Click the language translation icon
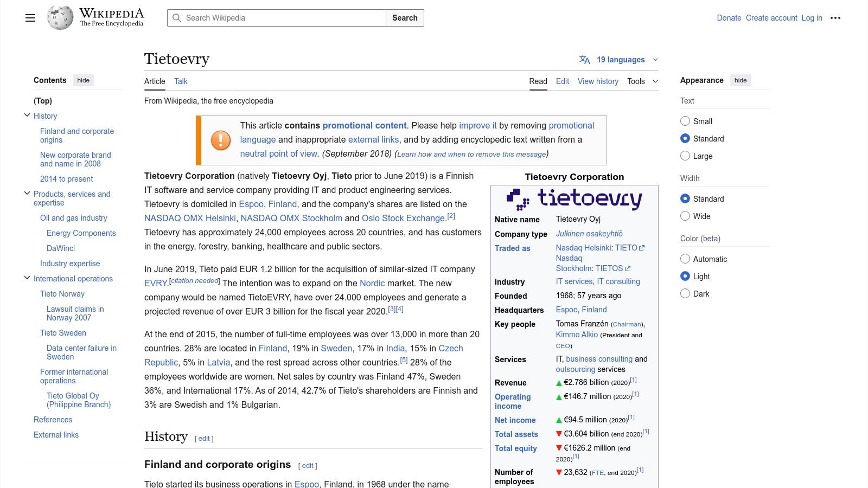The width and height of the screenshot is (868, 488). click(585, 60)
